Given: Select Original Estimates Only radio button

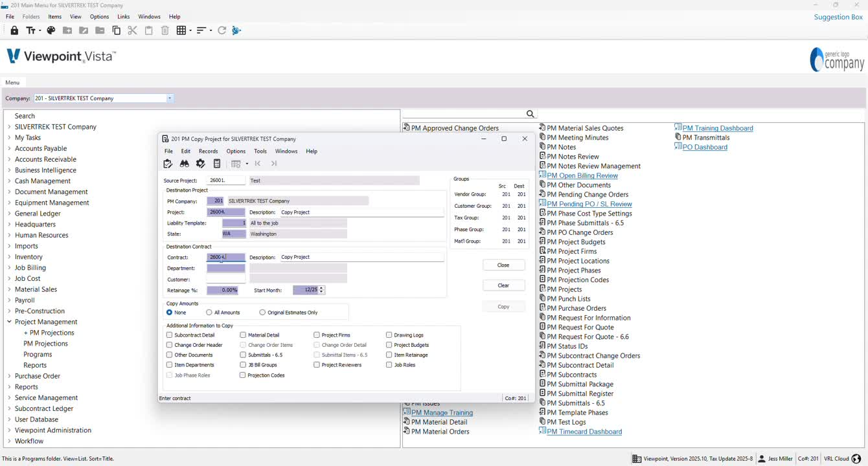Looking at the screenshot, I should (262, 313).
